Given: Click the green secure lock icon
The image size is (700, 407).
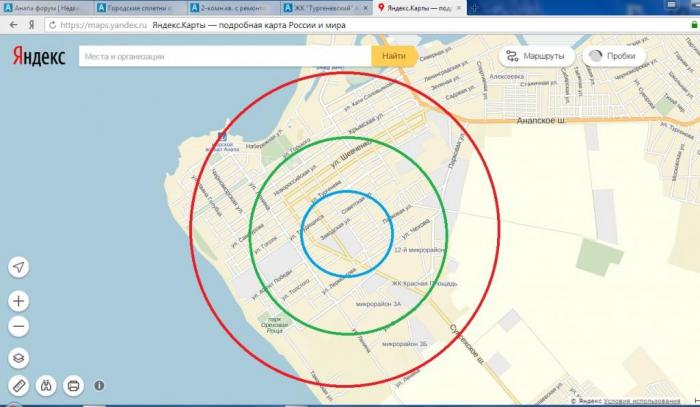Looking at the screenshot, I should point(695,25).
